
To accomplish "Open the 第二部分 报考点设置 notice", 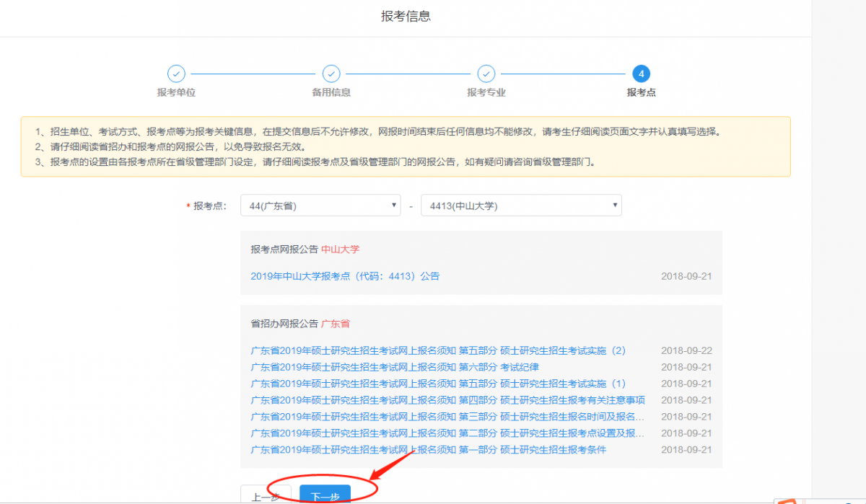I will point(449,433).
